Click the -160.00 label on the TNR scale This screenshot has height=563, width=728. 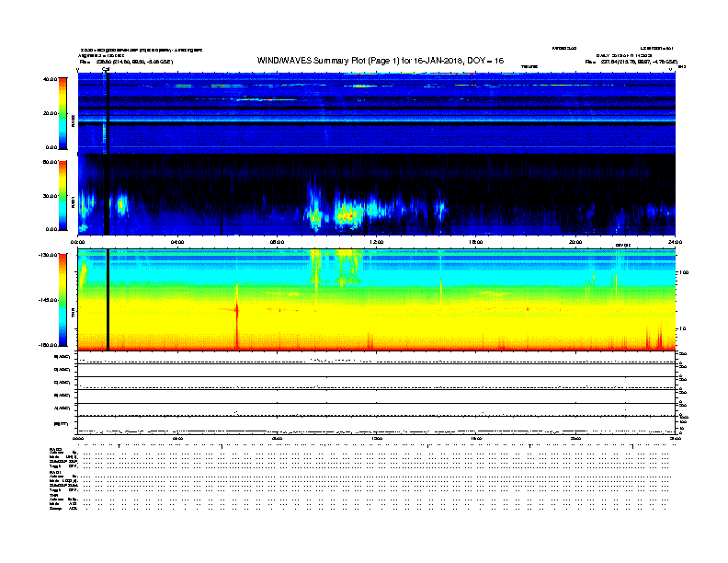tap(49, 345)
